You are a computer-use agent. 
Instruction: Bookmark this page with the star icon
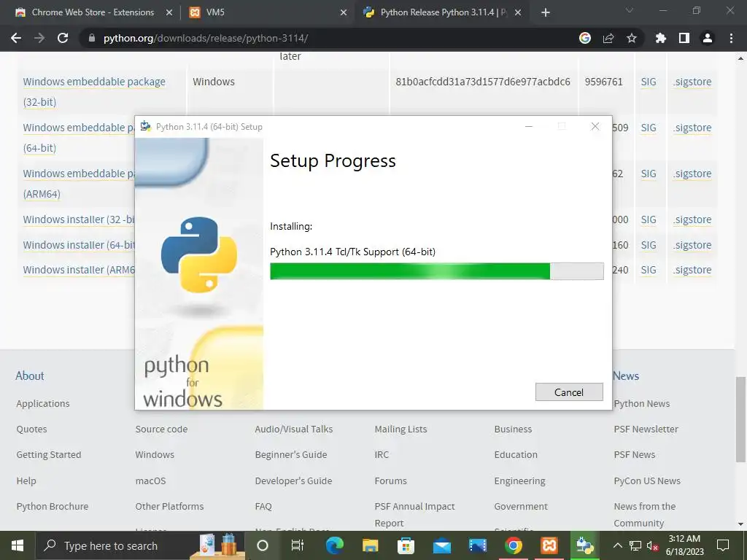click(x=632, y=38)
